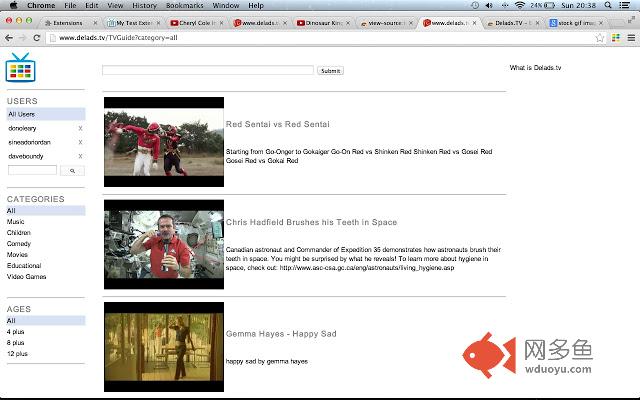
Task: Remove user daveboundy with the X
Action: pyautogui.click(x=80, y=157)
